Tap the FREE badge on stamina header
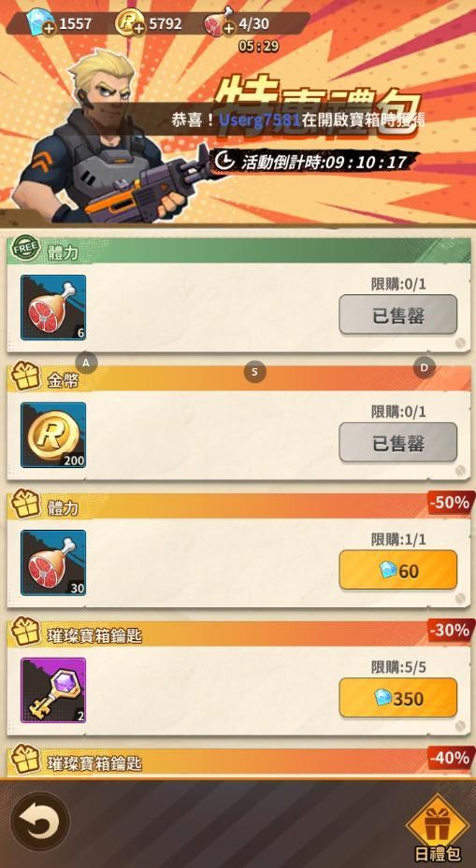The image size is (476, 868). 25,248
